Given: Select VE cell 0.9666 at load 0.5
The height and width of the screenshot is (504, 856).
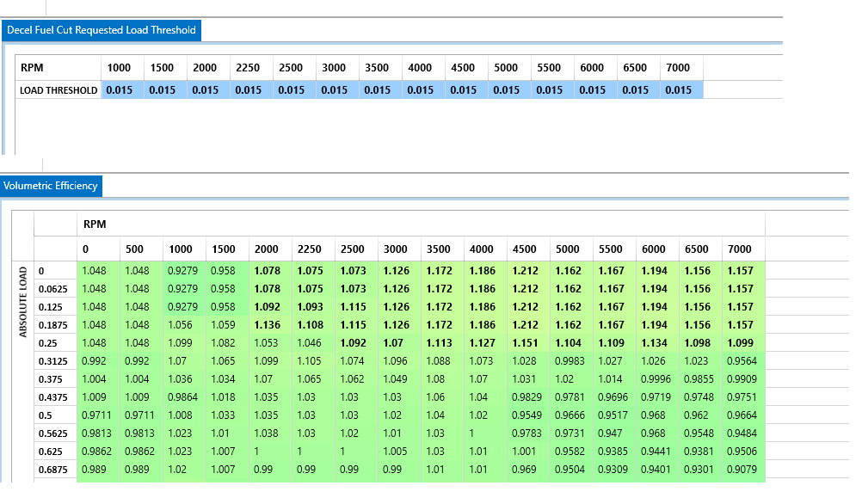Looking at the screenshot, I should coord(571,415).
